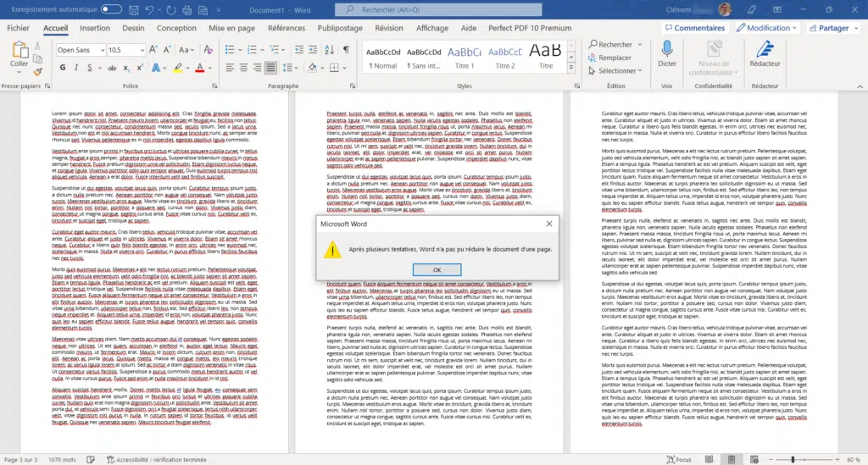The height and width of the screenshot is (465, 868).
Task: Decrease font size with shrink icon
Action: 167,50
